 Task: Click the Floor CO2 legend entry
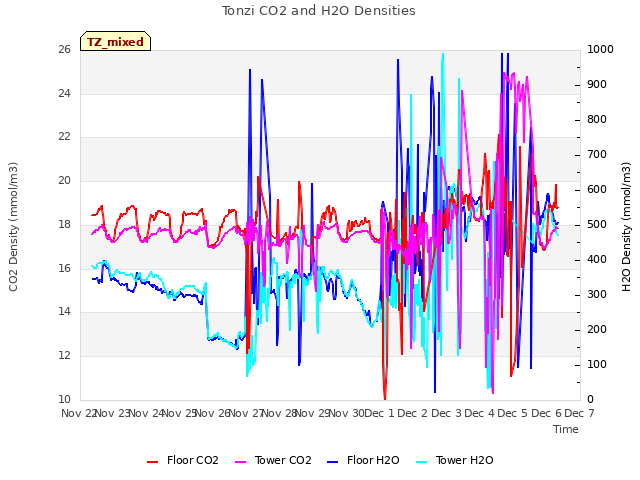(x=182, y=460)
